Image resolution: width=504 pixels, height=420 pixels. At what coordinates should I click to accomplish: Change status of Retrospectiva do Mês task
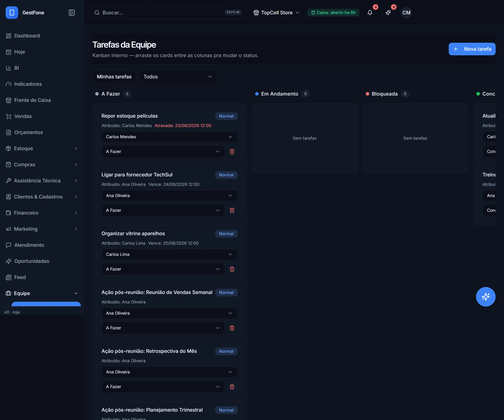[x=163, y=387]
